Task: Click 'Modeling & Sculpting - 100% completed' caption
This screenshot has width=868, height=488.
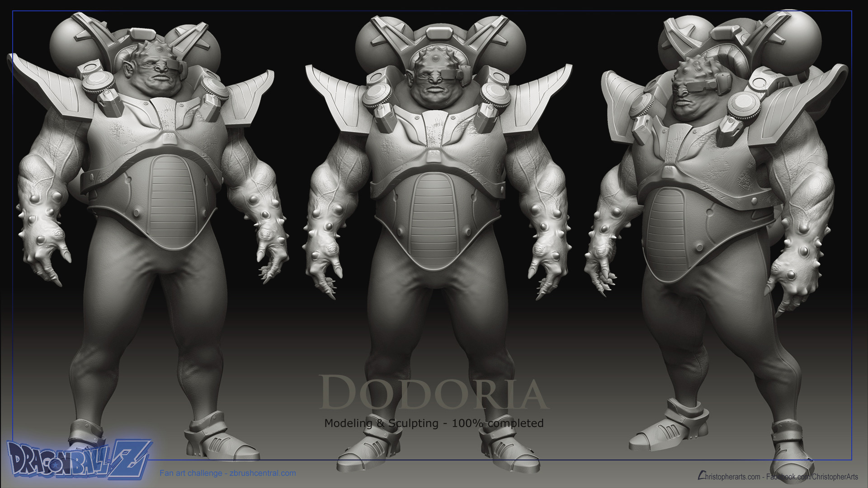Action: pyautogui.click(x=434, y=423)
